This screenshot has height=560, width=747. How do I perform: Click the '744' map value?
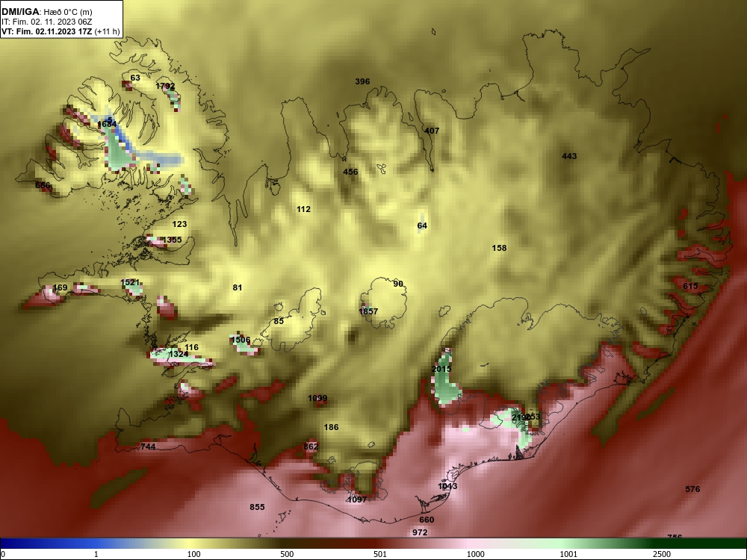click(148, 447)
